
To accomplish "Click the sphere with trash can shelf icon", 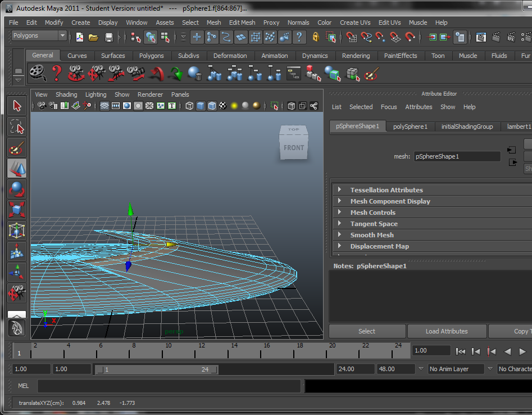I will tap(195, 73).
